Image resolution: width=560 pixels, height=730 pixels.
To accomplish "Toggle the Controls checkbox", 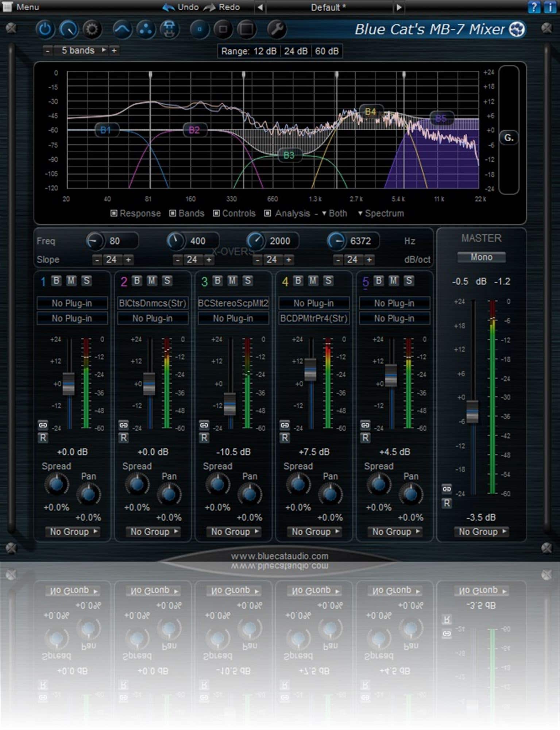I will [216, 213].
